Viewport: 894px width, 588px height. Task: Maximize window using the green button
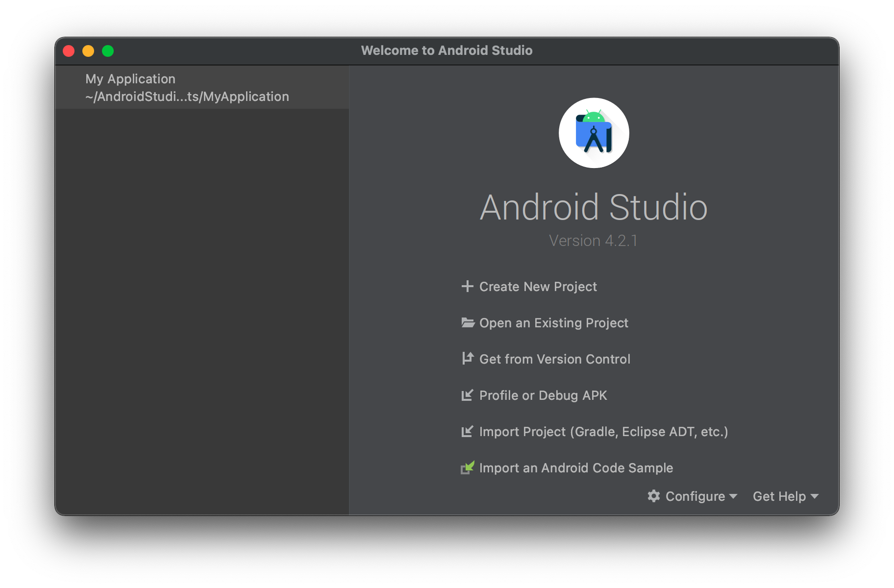point(108,51)
